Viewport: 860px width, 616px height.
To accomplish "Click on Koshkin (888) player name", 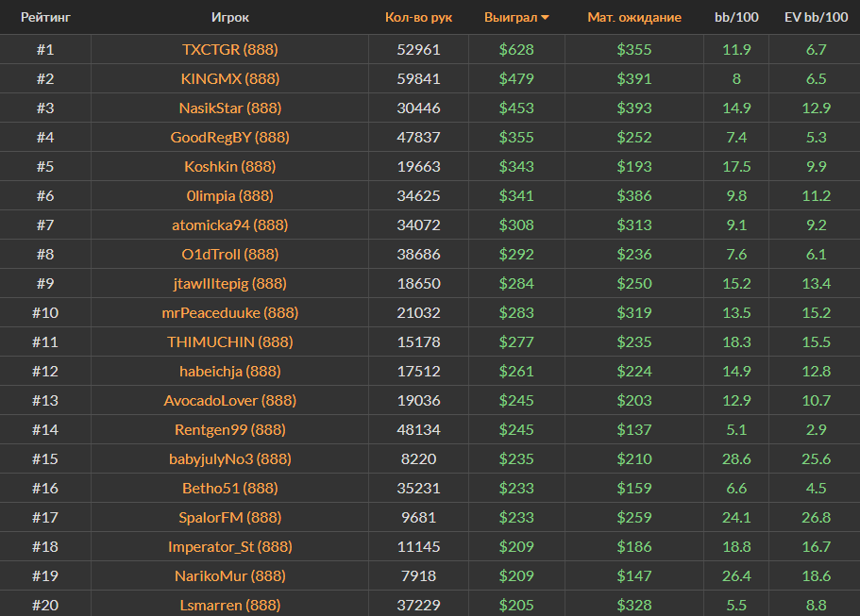I will (229, 166).
